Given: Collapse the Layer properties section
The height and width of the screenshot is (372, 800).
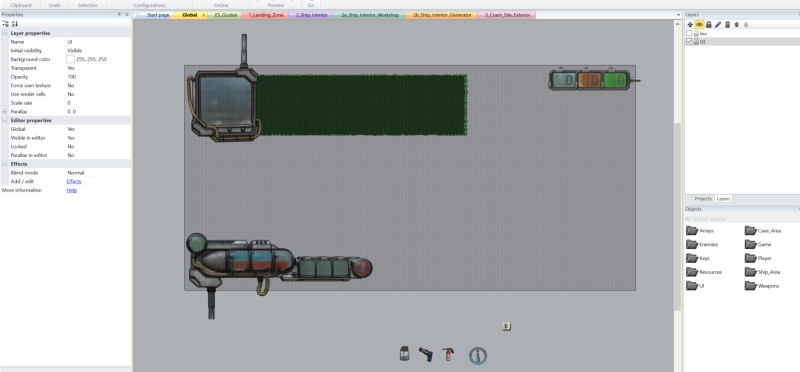Looking at the screenshot, I should (x=5, y=33).
